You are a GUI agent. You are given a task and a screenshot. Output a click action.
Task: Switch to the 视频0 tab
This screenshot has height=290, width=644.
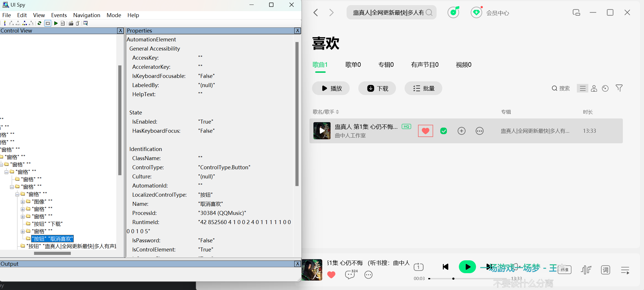(x=464, y=65)
